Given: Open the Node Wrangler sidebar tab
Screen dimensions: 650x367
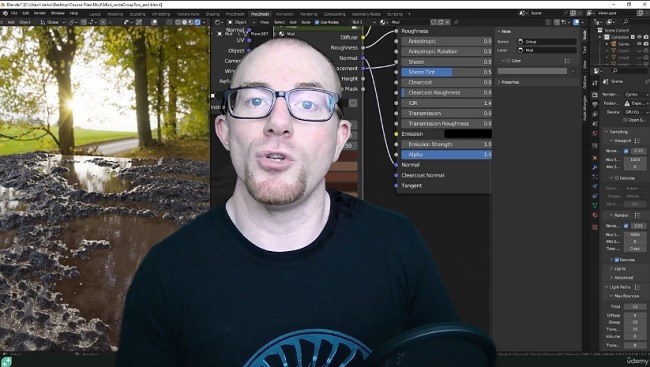Looking at the screenshot, I should [585, 108].
